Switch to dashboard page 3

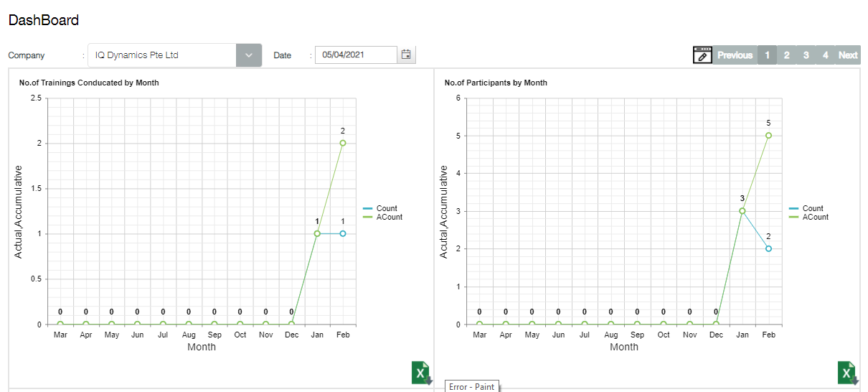click(806, 55)
